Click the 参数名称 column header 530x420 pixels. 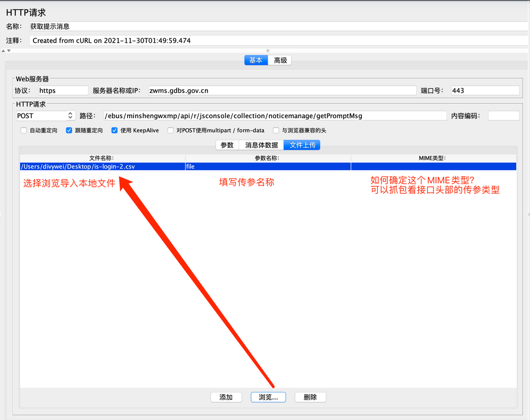point(268,158)
